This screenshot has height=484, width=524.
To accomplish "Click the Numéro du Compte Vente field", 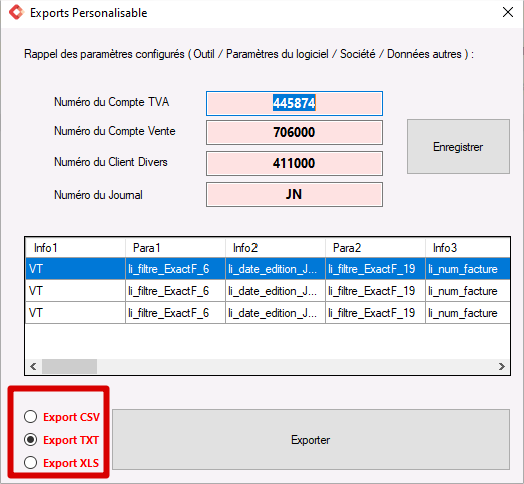I will point(294,132).
